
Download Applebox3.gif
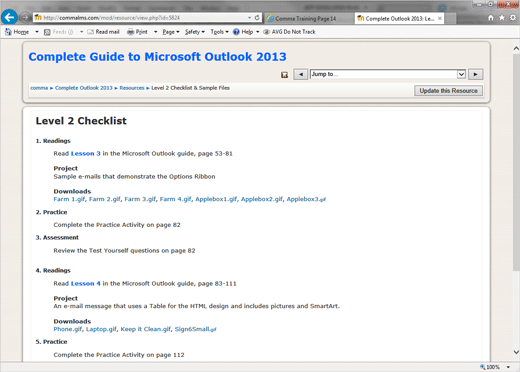306,199
